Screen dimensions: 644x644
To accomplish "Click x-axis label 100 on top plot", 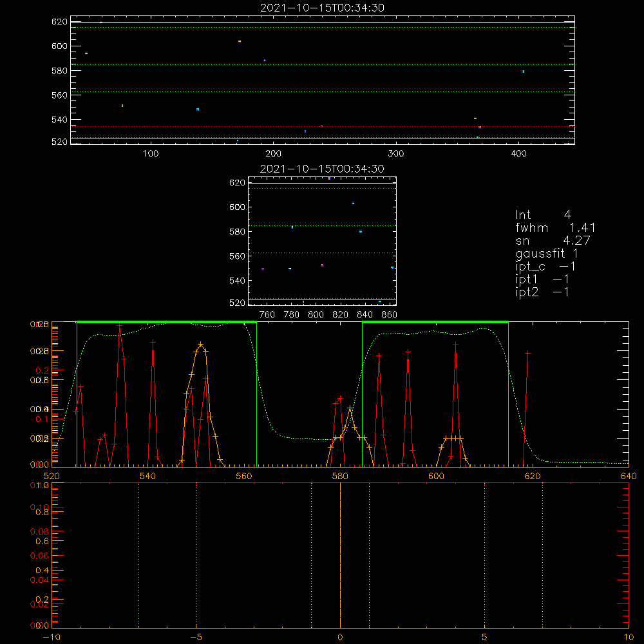I will click(x=151, y=154).
